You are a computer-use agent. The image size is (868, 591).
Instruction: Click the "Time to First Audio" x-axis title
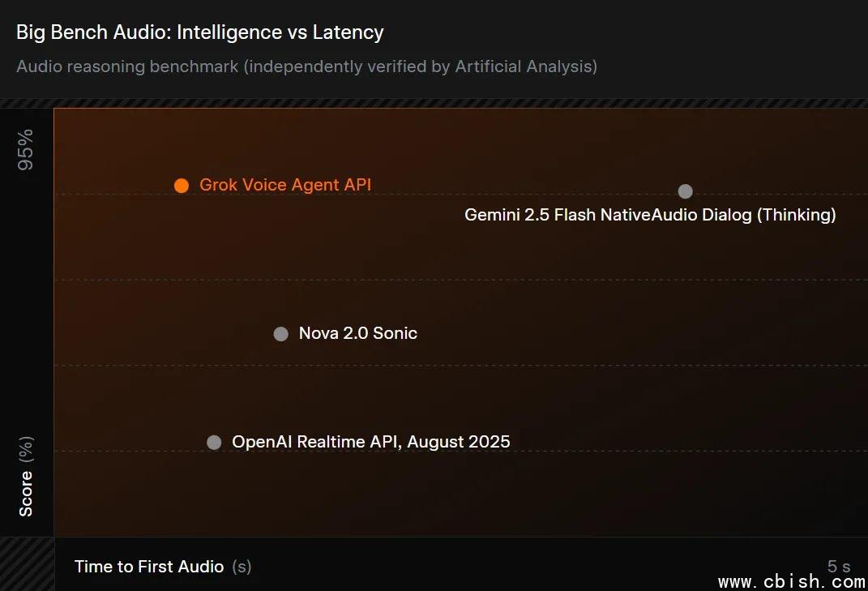(x=149, y=567)
